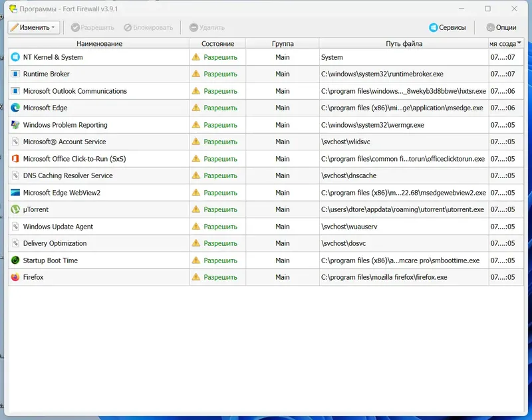532x420 pixels.
Task: Select Windows Problem Reporting name
Action: [65, 125]
